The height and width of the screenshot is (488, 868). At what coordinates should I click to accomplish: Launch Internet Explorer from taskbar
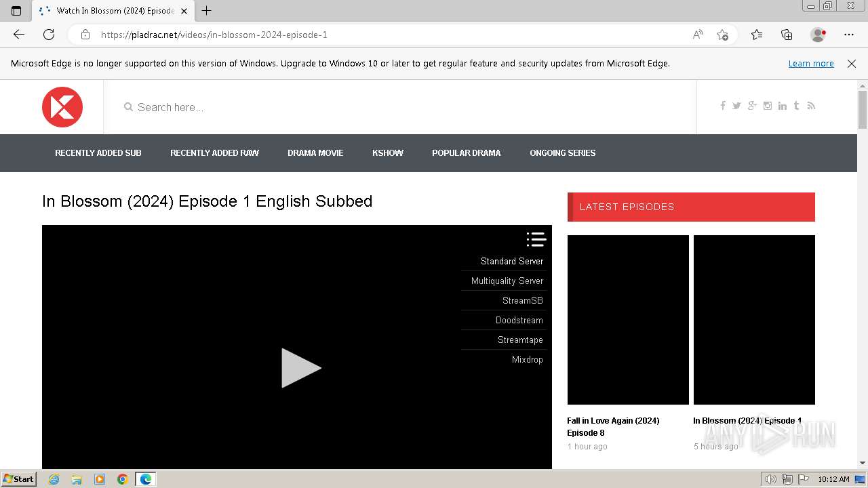tap(54, 479)
